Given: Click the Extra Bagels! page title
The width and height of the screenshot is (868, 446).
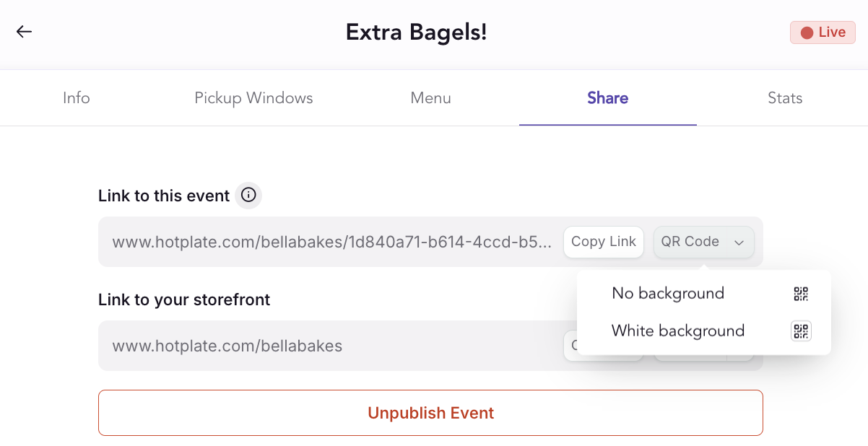Looking at the screenshot, I should pos(416,32).
